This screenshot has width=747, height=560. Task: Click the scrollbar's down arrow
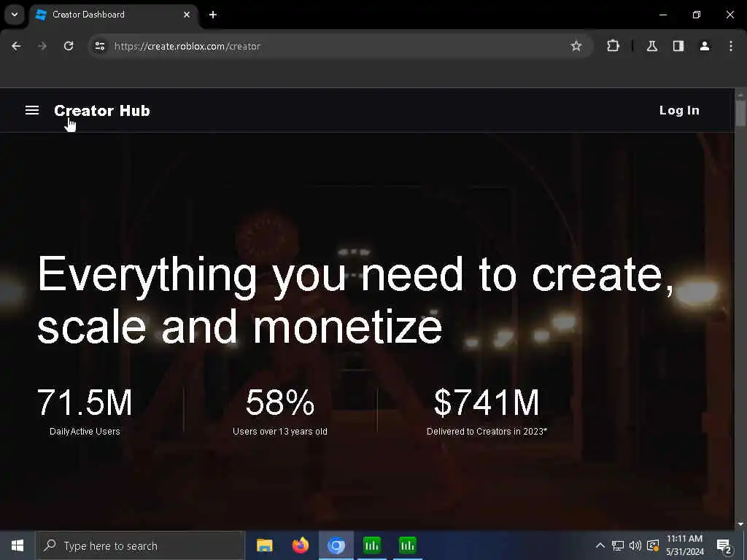740,524
